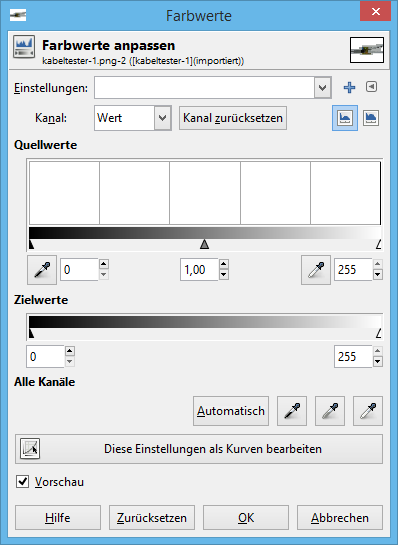Select the white point picker under Alle Kanäle
The width and height of the screenshot is (398, 545).
(368, 411)
